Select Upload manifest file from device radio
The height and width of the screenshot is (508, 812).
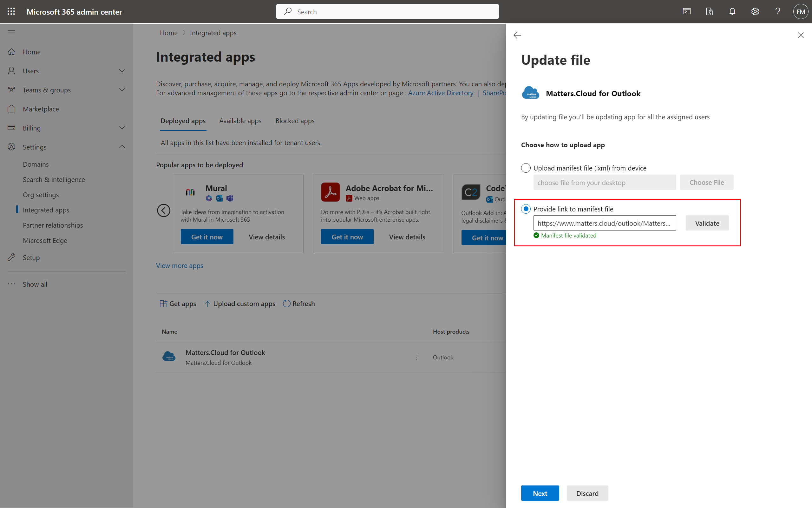click(x=526, y=168)
